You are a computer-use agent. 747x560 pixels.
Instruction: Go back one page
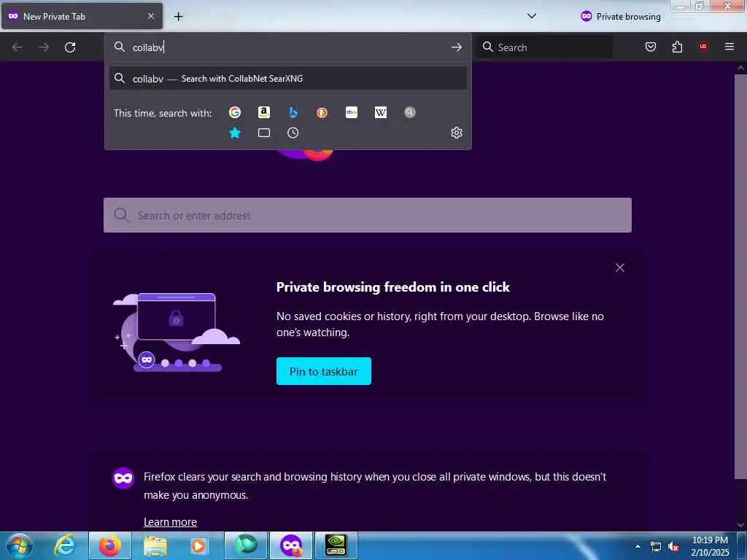click(18, 47)
